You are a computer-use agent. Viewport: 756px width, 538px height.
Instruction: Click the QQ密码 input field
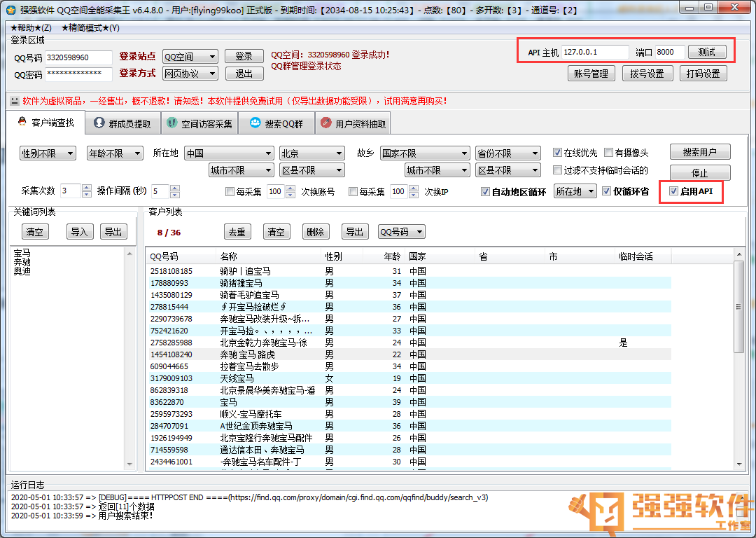coord(78,74)
